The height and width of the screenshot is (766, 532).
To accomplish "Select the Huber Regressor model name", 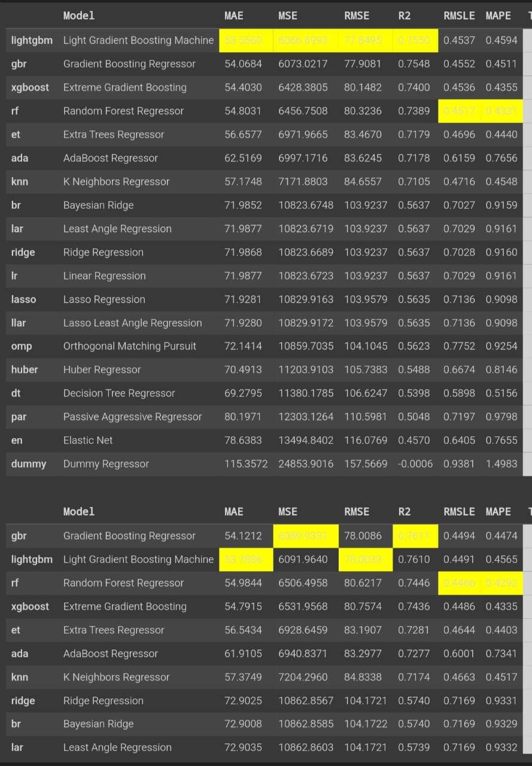I will click(x=102, y=370).
